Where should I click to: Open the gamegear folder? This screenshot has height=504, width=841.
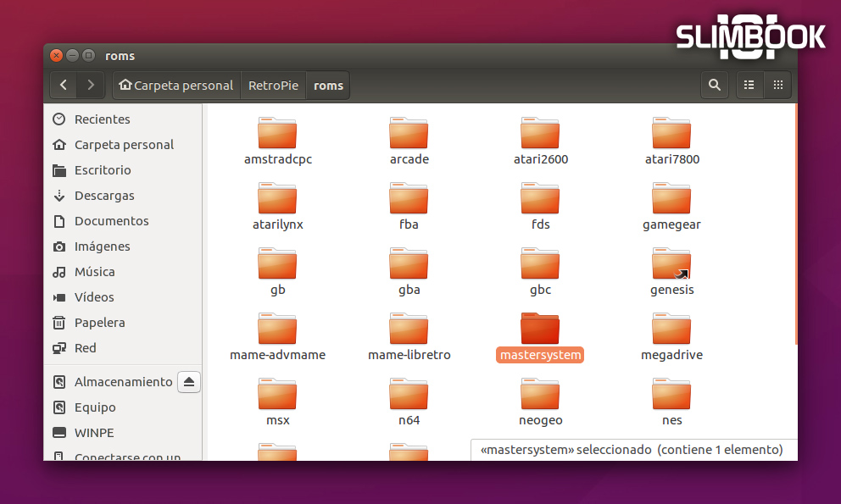tap(671, 201)
